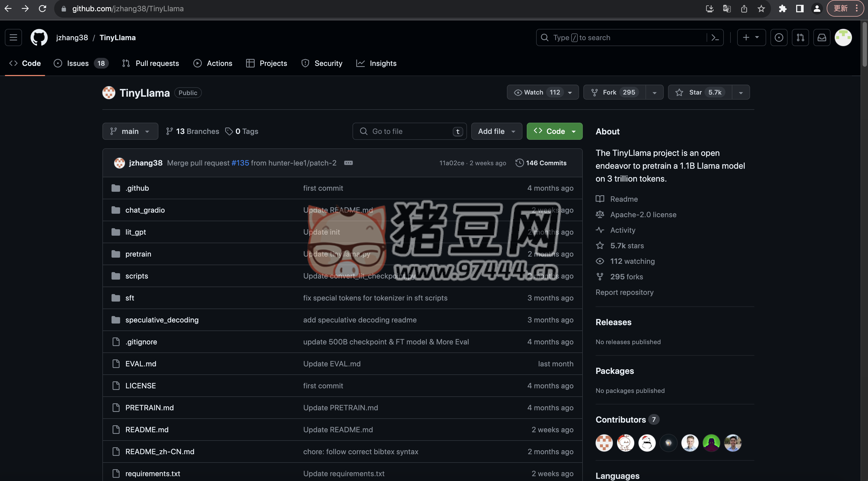Expand the Star lists caret
This screenshot has height=481, width=868.
(741, 92)
